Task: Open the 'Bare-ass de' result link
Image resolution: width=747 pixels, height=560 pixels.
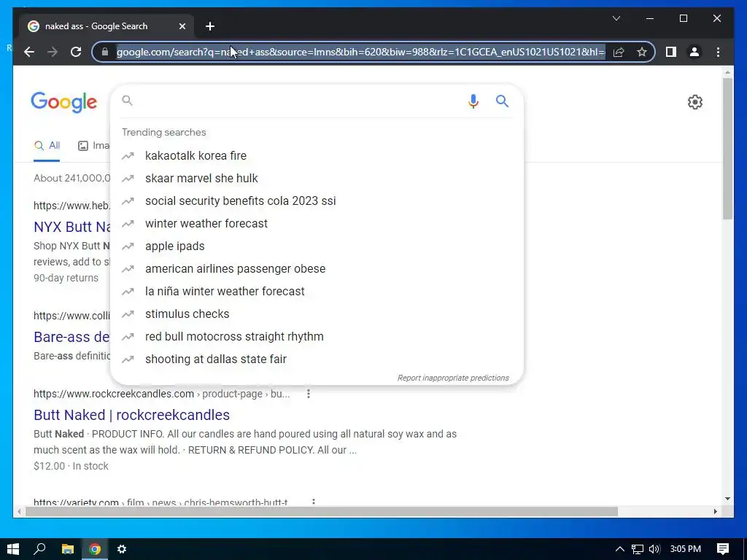Action: pyautogui.click(x=71, y=337)
